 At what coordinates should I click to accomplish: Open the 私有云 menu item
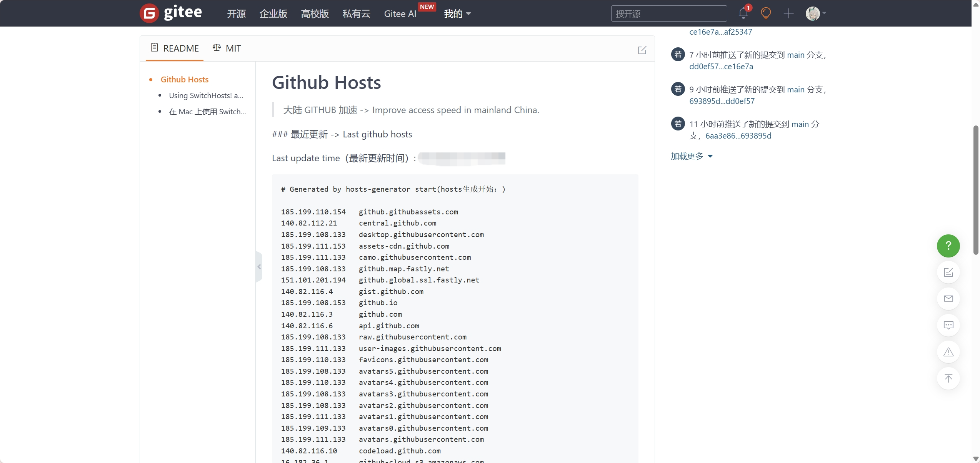tap(356, 14)
